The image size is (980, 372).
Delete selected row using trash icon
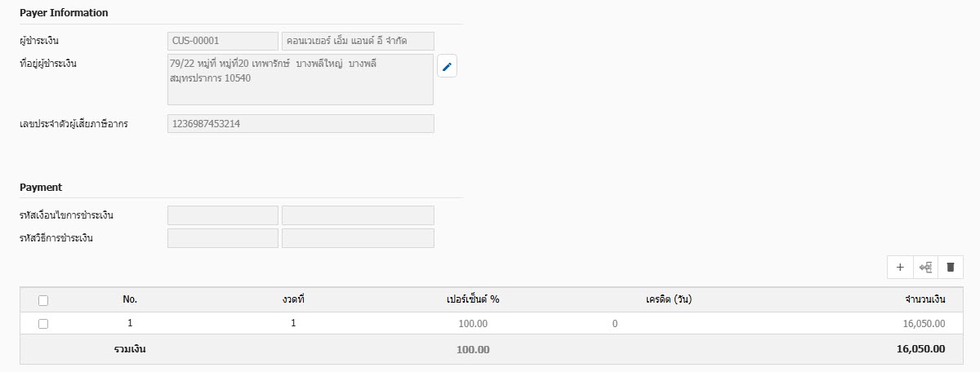click(951, 267)
